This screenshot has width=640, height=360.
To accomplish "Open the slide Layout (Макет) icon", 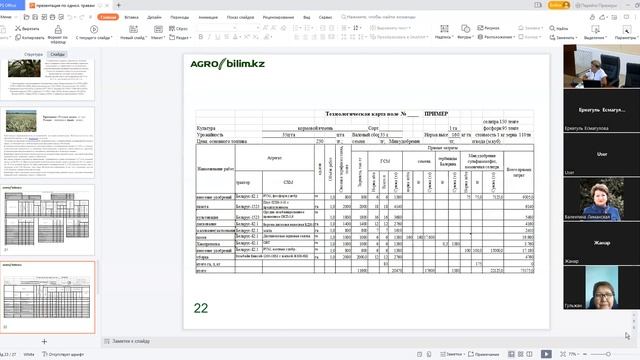I will [158, 29].
